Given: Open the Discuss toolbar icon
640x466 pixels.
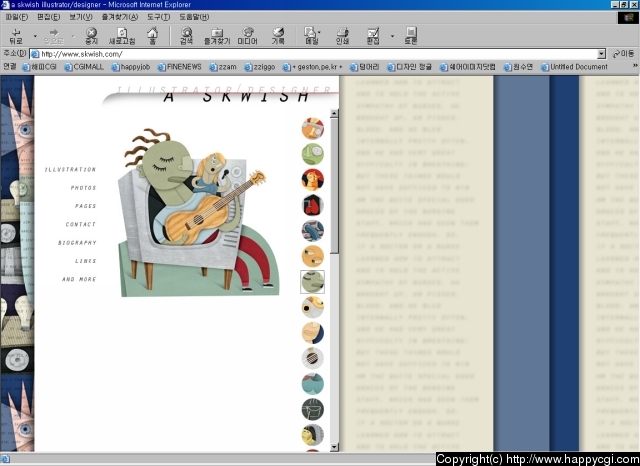Looking at the screenshot, I should pyautogui.click(x=411, y=36).
